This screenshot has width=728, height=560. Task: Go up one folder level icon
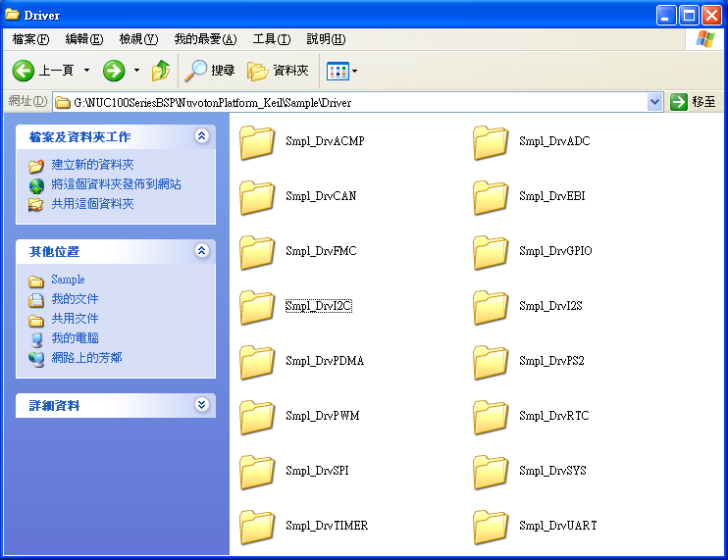[x=161, y=71]
